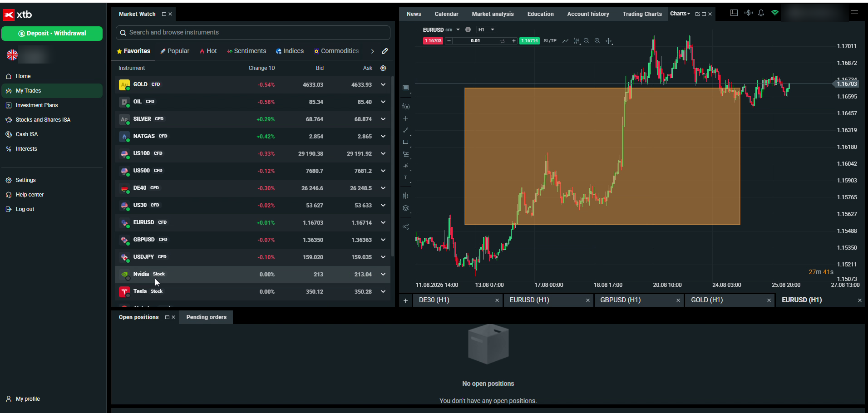The image size is (868, 413).
Task: Open the f(x) indicators tool
Action: [x=406, y=107]
